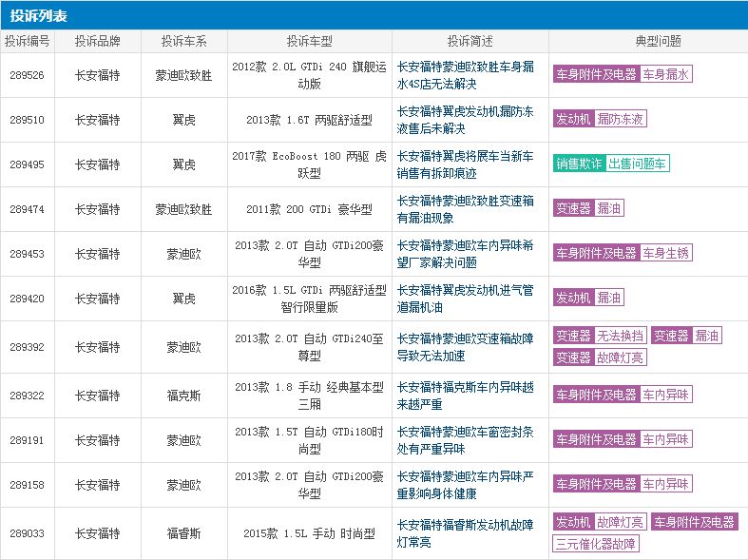
Task: Click the 投诉车系 column header
Action: (x=184, y=42)
